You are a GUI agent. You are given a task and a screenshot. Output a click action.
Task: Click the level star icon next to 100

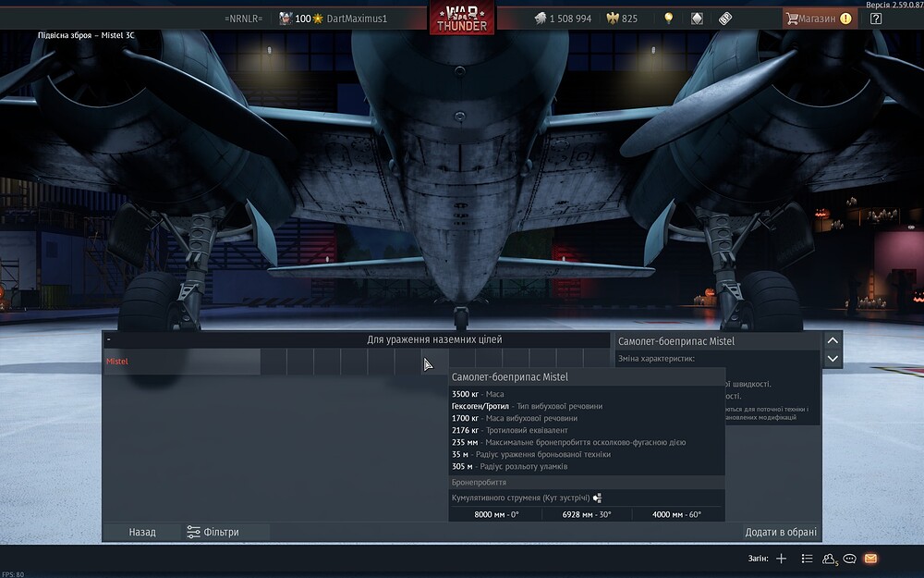tap(318, 18)
